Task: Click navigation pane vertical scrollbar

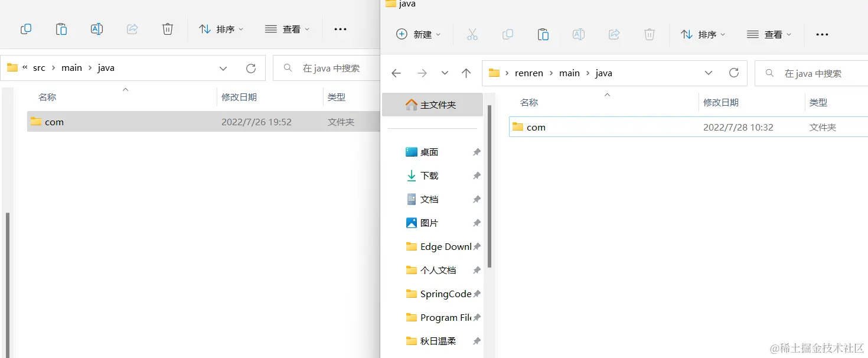Action: (x=490, y=186)
